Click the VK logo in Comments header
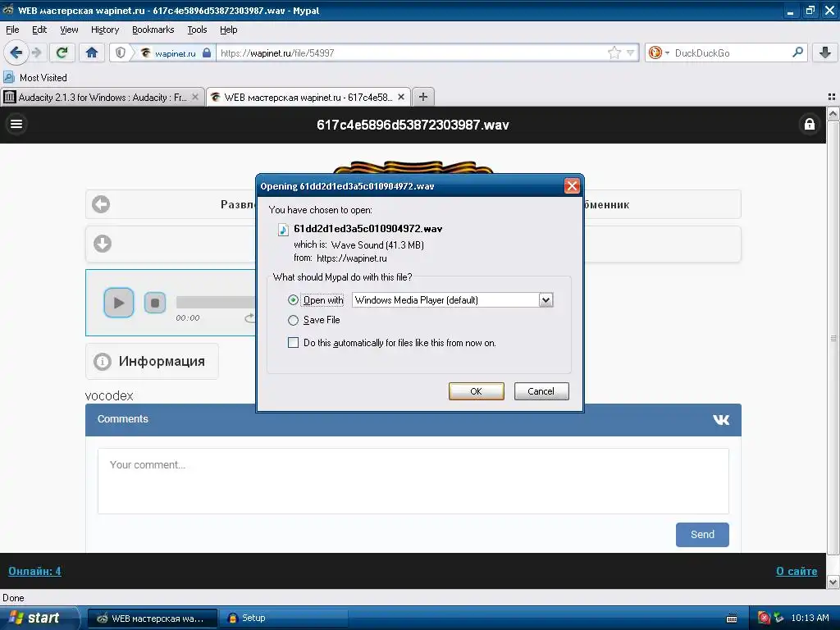Screen dimensions: 840x630 pyautogui.click(x=721, y=419)
